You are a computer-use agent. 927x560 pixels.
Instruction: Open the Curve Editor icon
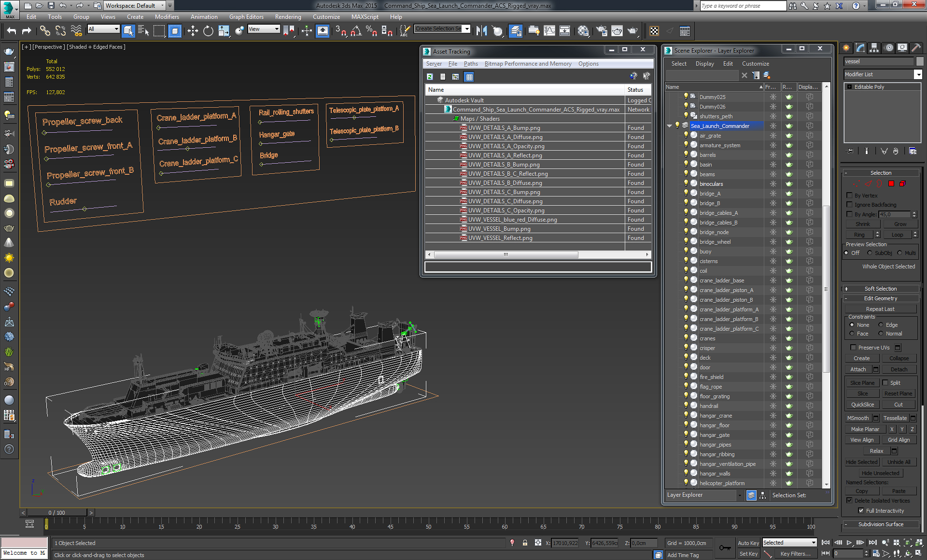[x=549, y=31]
